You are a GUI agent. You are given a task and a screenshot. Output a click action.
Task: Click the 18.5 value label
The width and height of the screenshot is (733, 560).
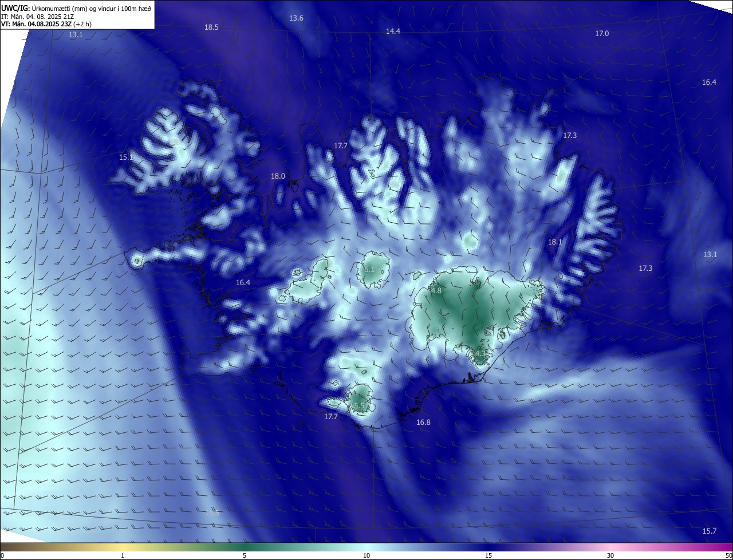(x=211, y=27)
